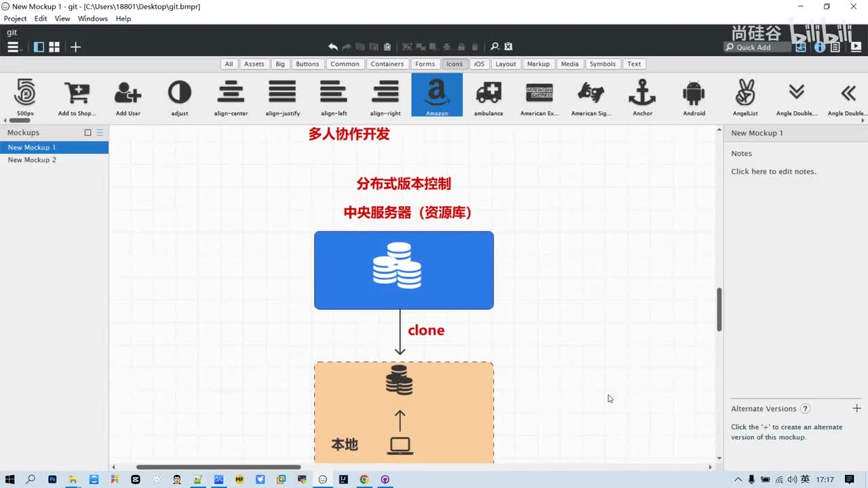Click the zoom magnifier toolbar icon
Viewport: 868px width, 488px height.
point(495,47)
